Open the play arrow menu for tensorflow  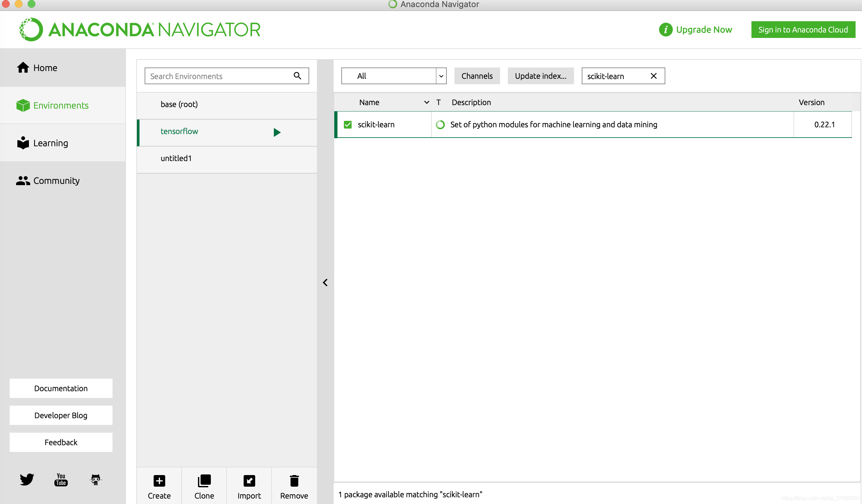click(277, 132)
